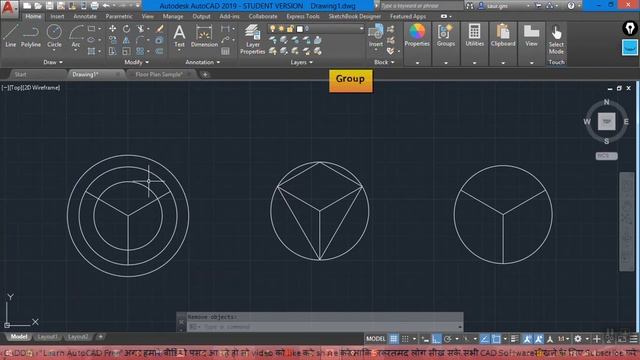This screenshot has height=360, width=640.
Task: Click the workspace switching gear icon
Action: pyautogui.click(x=578, y=339)
